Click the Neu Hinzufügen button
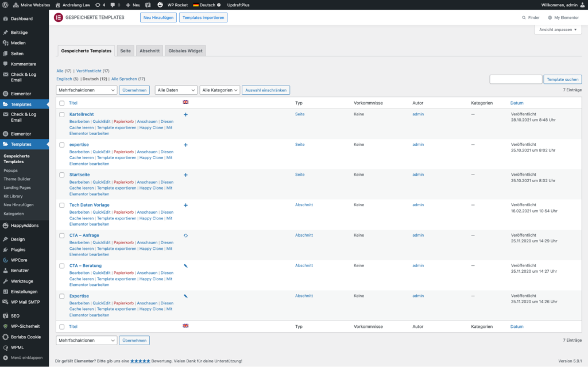This screenshot has height=367, width=588. (158, 18)
